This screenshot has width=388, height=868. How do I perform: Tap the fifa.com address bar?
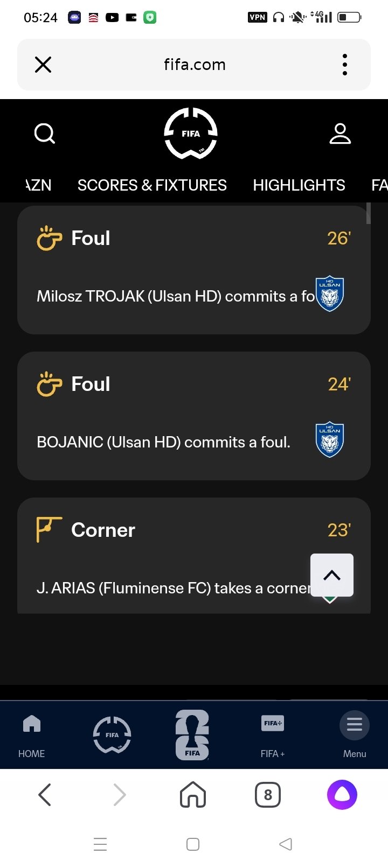[x=195, y=65]
